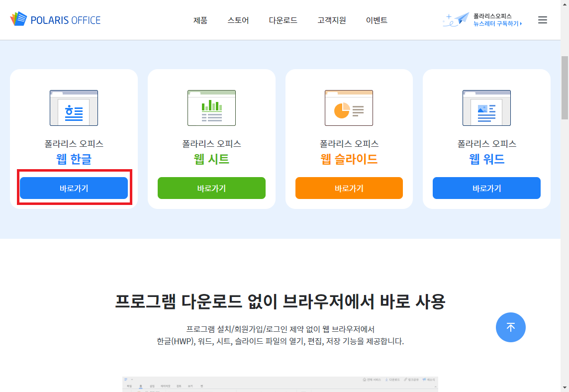Open the 다운로드 menu
This screenshot has width=569, height=392.
click(283, 20)
